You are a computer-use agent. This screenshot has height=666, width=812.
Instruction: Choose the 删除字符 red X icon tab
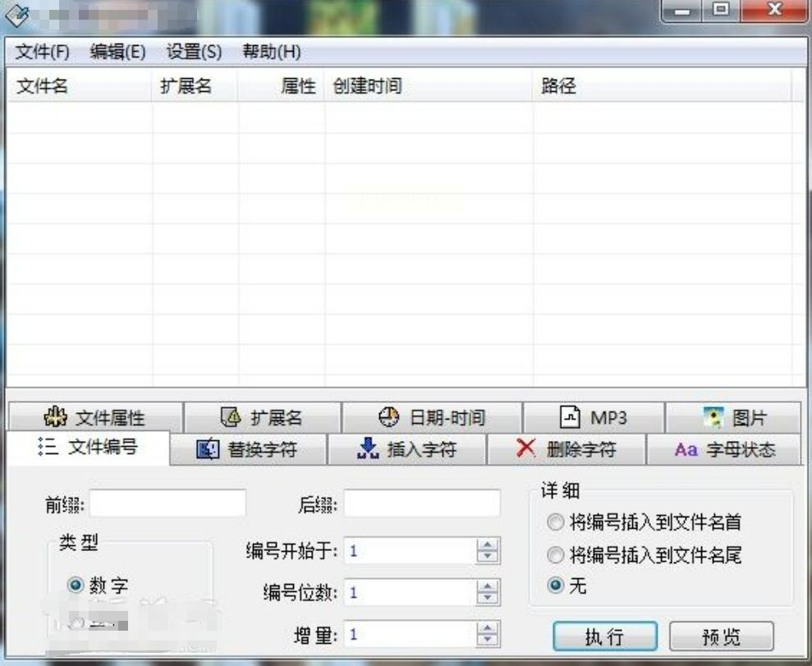coord(567,449)
